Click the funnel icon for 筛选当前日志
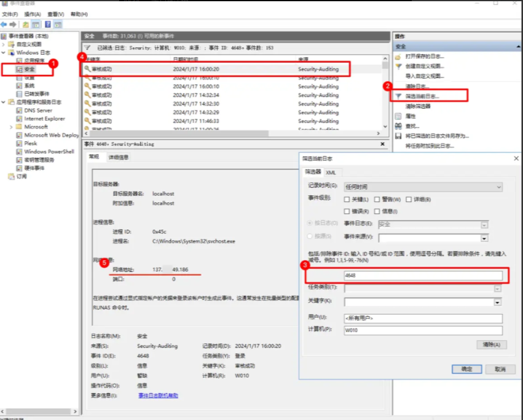The width and height of the screenshot is (523, 420). point(398,96)
